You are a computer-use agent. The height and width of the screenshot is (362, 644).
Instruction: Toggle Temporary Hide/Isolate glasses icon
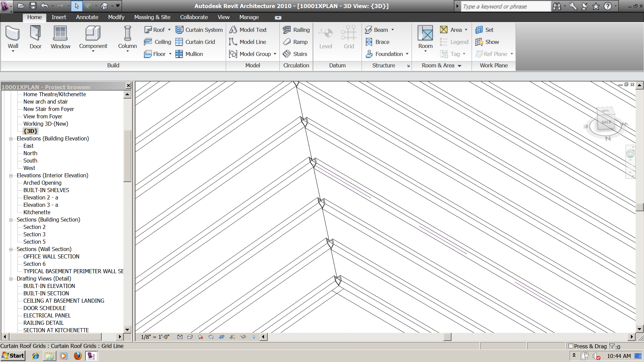click(243, 337)
